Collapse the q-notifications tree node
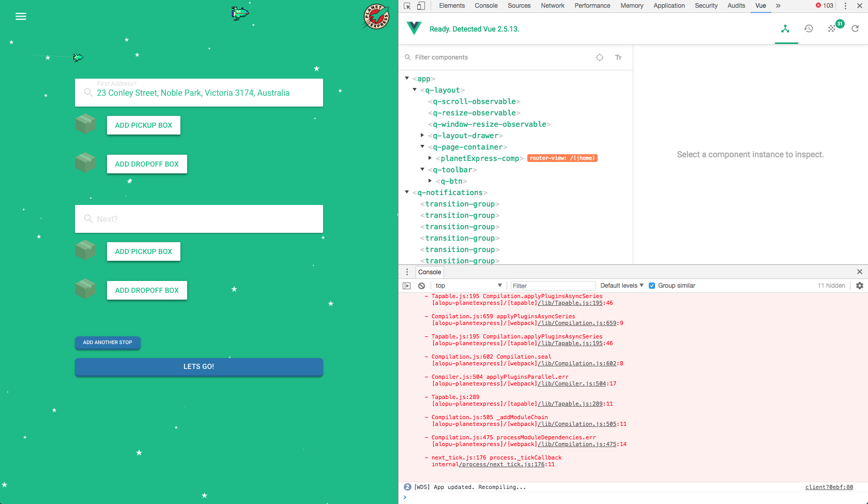Image resolution: width=868 pixels, height=504 pixels. point(407,192)
